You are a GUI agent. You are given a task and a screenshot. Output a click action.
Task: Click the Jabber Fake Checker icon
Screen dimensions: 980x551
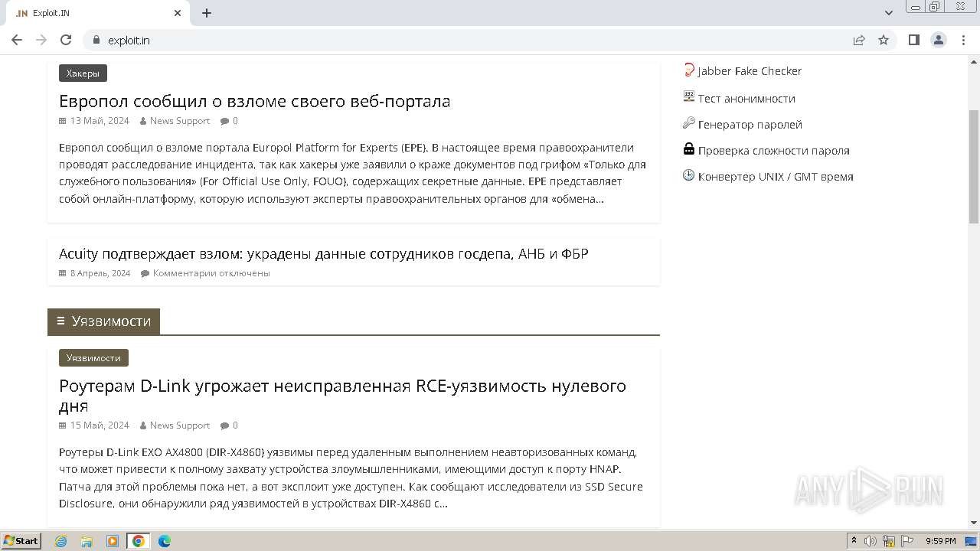point(689,70)
